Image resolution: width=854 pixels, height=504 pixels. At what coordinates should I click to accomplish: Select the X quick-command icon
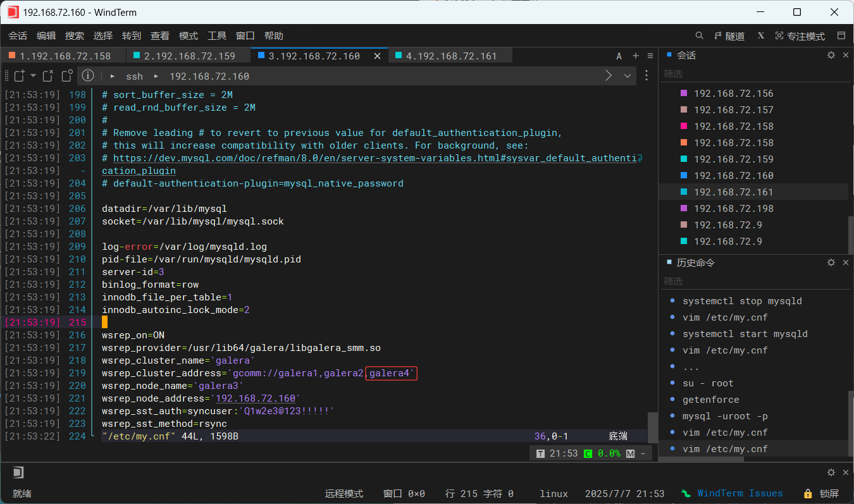(760, 35)
